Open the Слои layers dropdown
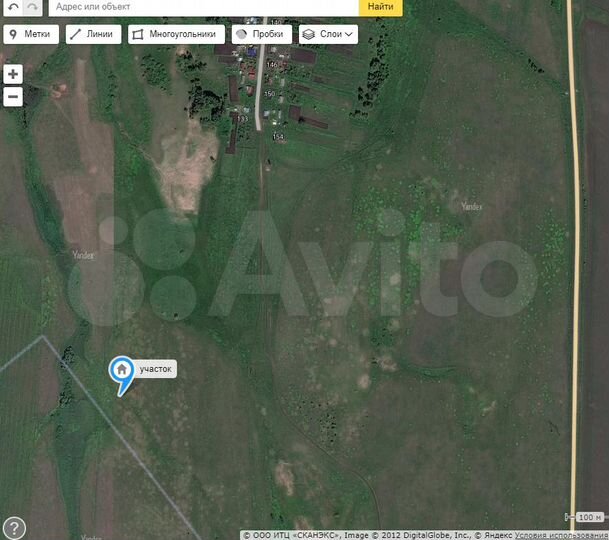 click(329, 34)
